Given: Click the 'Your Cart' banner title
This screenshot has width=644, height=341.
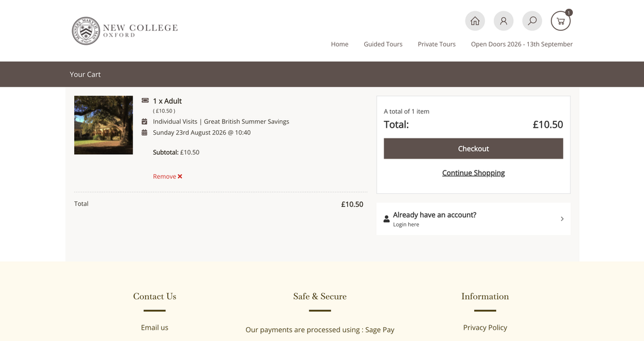Looking at the screenshot, I should [85, 74].
